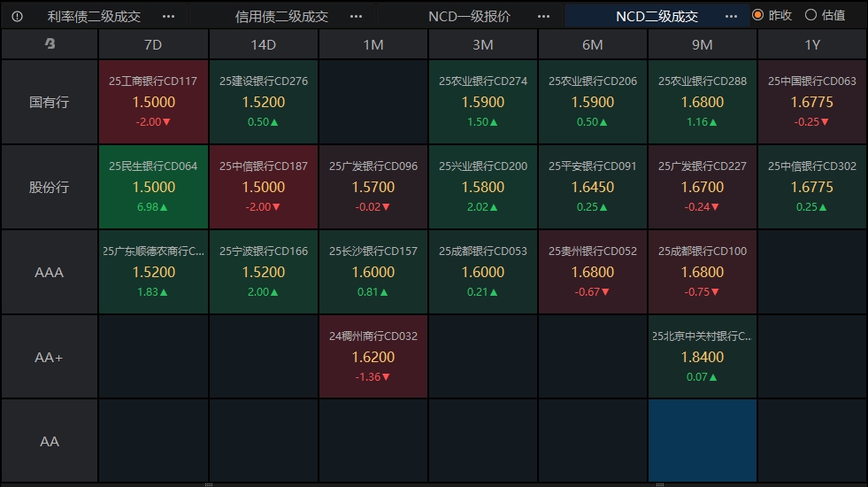This screenshot has width=868, height=487.
Task: Open the NCD一级报价 tab
Action: (x=470, y=17)
